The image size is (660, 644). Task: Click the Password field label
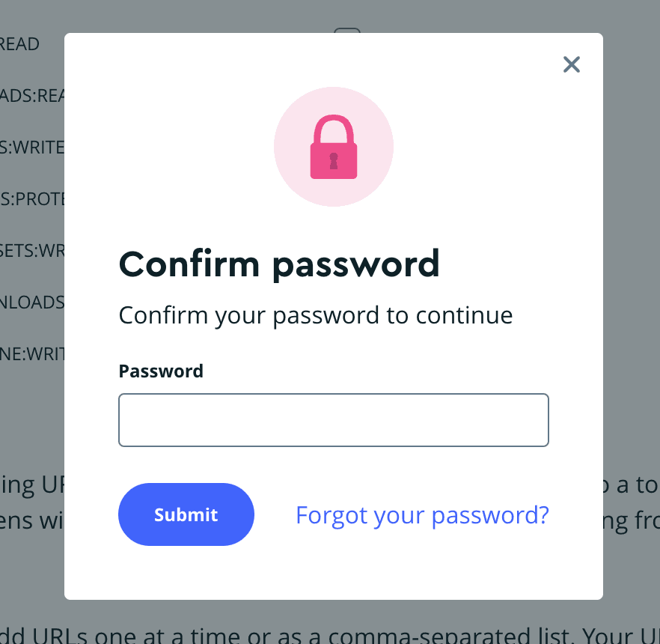[161, 371]
